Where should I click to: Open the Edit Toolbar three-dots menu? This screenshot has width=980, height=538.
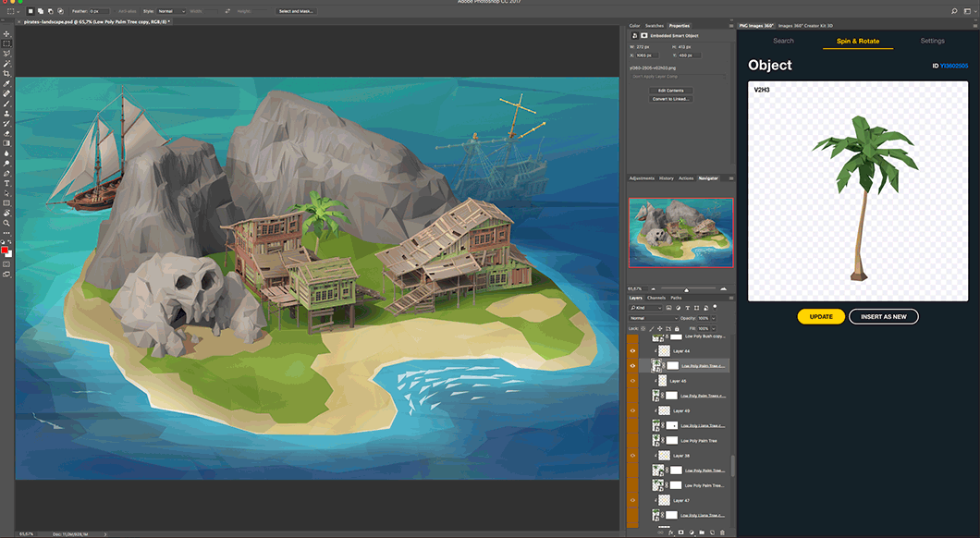(x=6, y=233)
